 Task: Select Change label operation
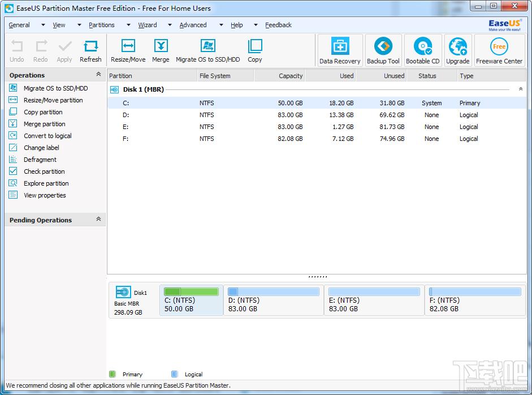41,148
